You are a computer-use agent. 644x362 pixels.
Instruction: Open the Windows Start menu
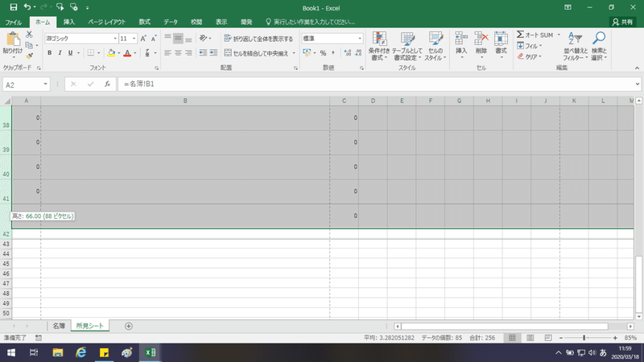(x=11, y=352)
